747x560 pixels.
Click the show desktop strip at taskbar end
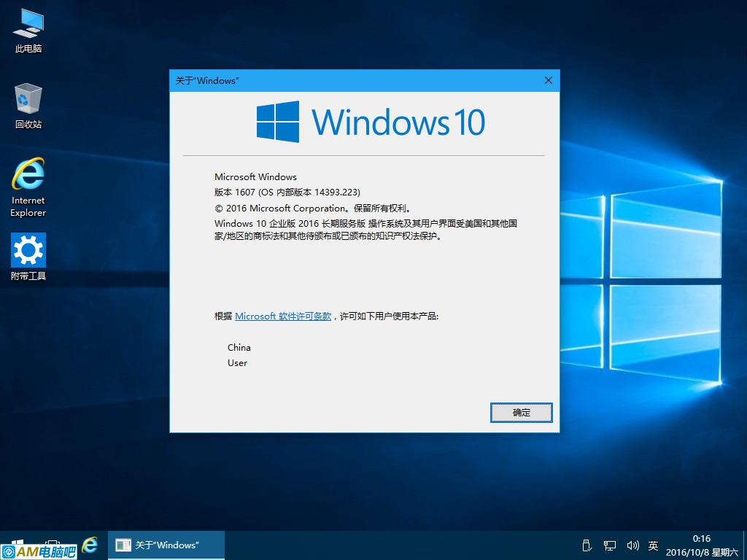pos(745,545)
